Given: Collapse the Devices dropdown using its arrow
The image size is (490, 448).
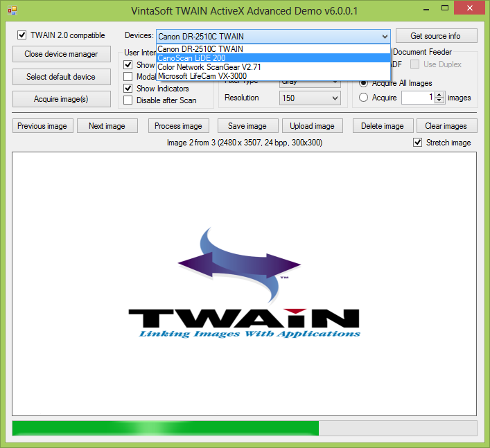Looking at the screenshot, I should click(x=385, y=36).
